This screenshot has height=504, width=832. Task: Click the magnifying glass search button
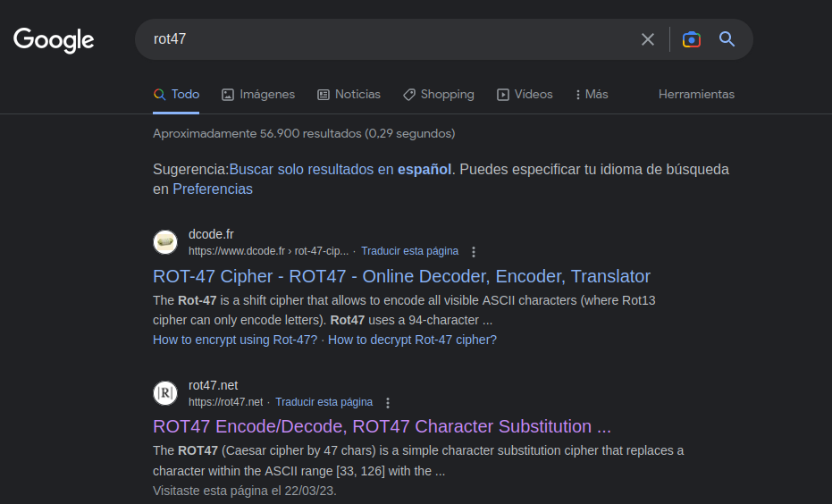coord(727,39)
